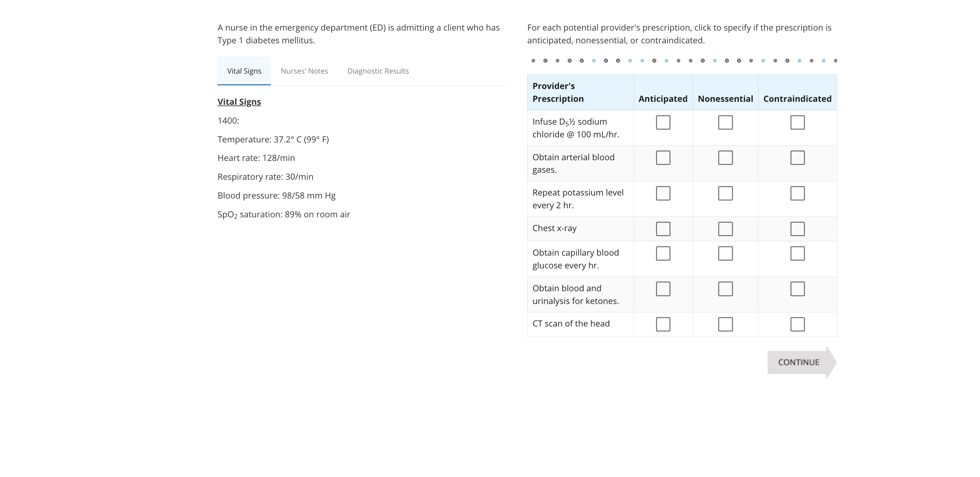Check Anticipated for repeat potassium level
Image resolution: width=980 pixels, height=477 pixels.
pyautogui.click(x=663, y=193)
